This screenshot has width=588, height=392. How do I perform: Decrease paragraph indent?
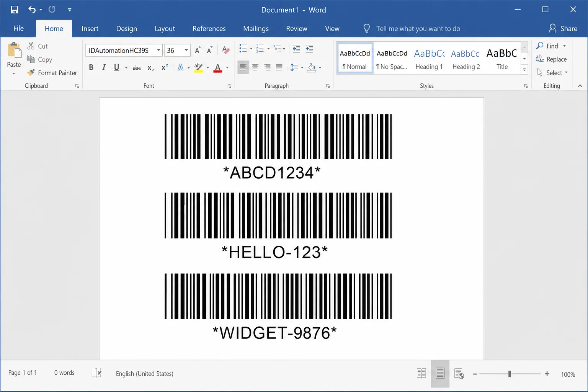click(296, 49)
